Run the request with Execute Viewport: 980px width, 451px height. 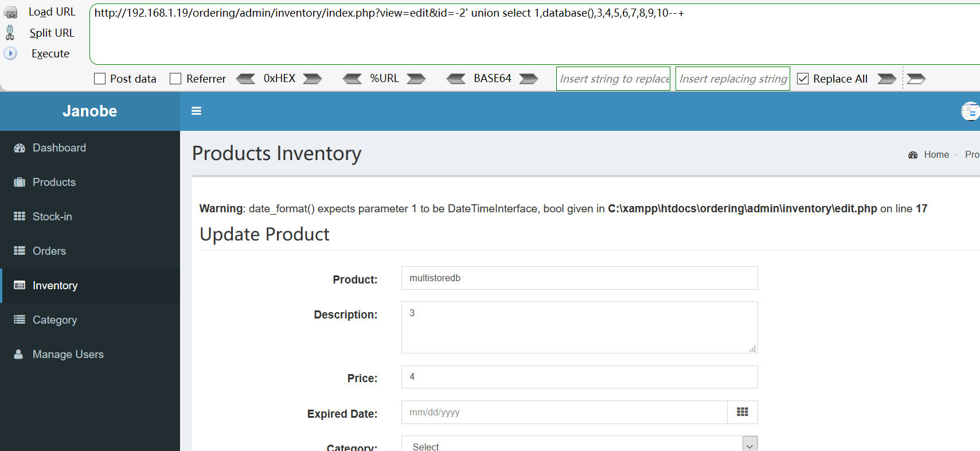point(50,53)
